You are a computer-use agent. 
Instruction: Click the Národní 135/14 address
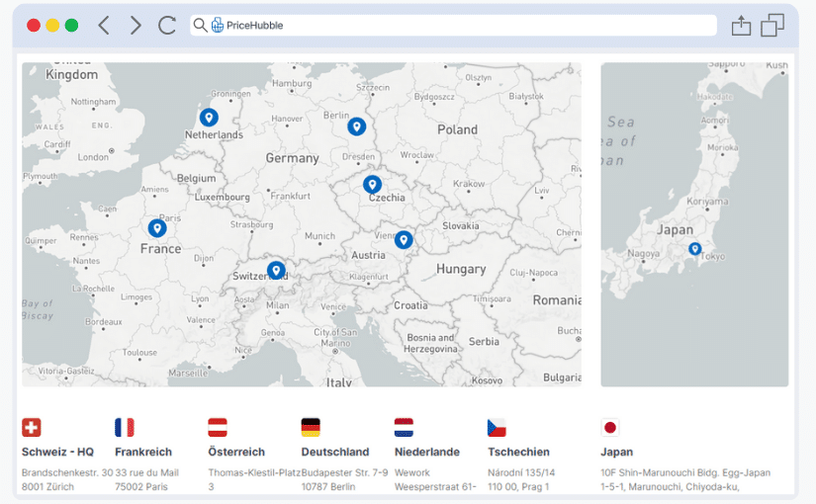pos(521,472)
